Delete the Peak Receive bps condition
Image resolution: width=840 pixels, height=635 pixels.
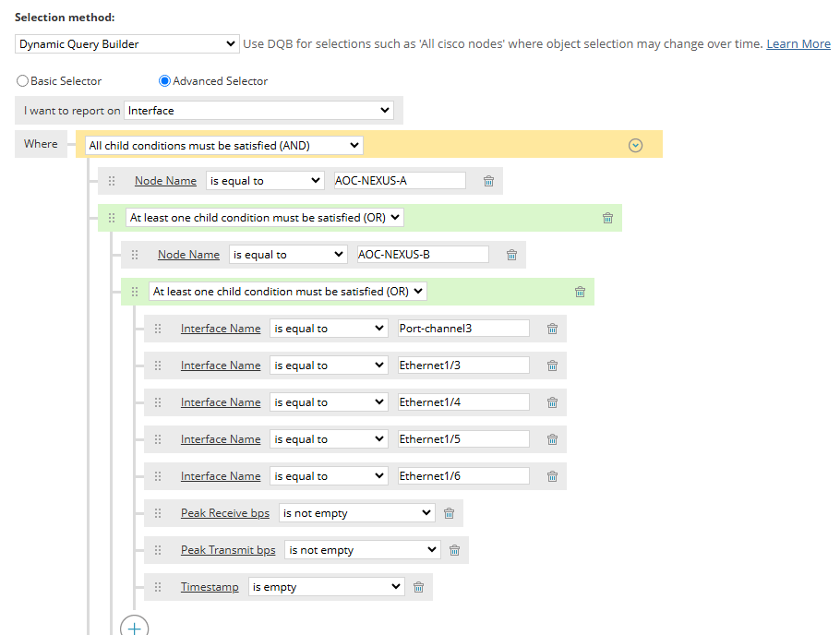pyautogui.click(x=449, y=513)
